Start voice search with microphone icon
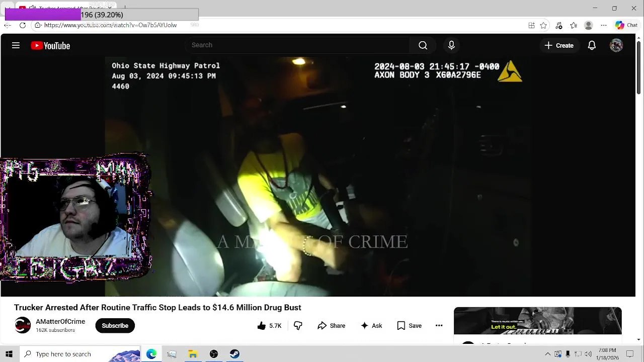The height and width of the screenshot is (362, 644). tap(451, 45)
